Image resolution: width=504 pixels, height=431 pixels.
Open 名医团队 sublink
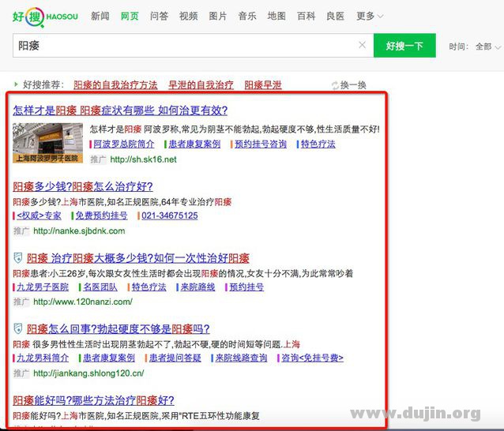(x=100, y=287)
